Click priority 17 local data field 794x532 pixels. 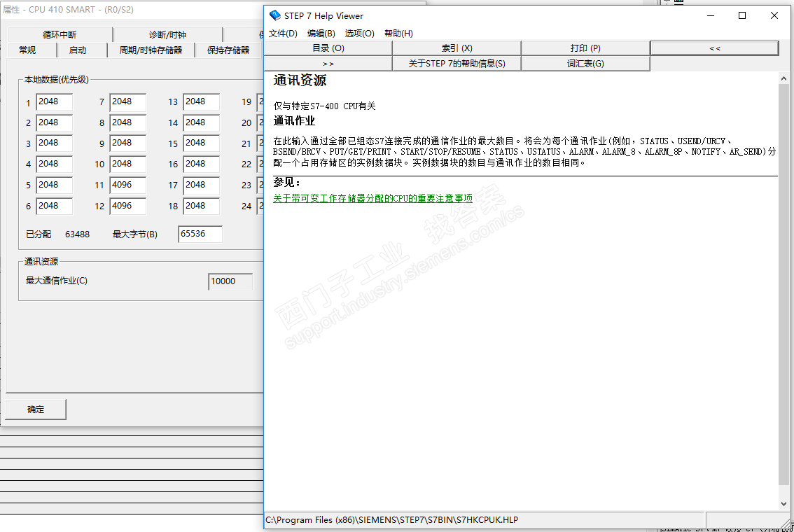(x=201, y=185)
